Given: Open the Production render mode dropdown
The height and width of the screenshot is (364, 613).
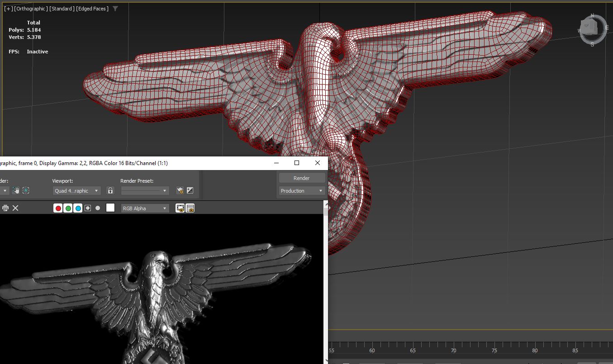Looking at the screenshot, I should tap(302, 191).
